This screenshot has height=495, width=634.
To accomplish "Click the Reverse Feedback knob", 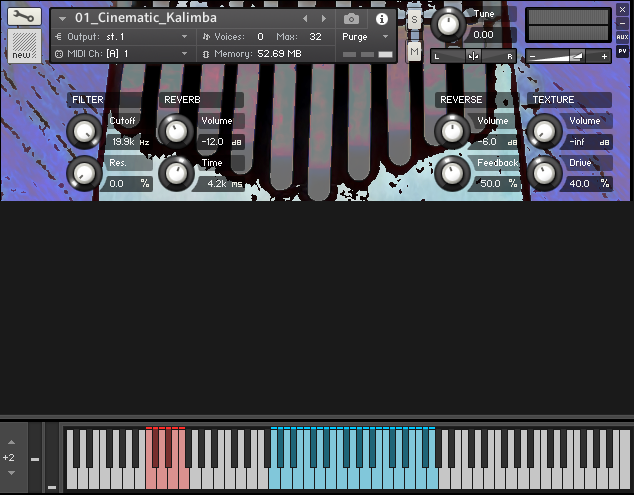I will coord(452,173).
